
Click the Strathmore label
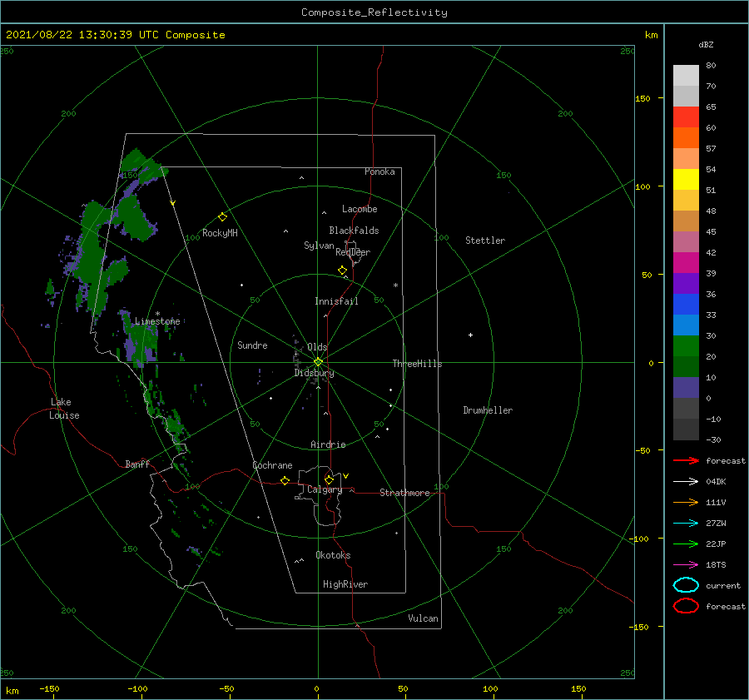(404, 493)
